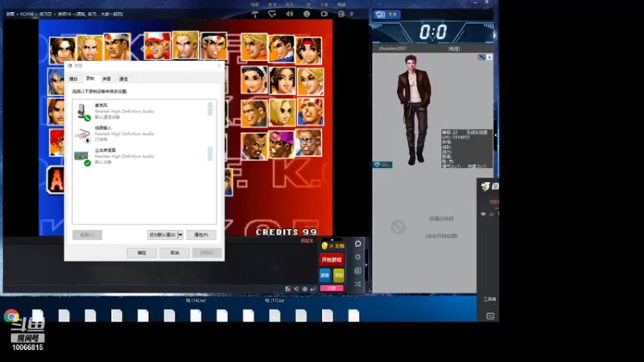Switch to the Communications tab in Sound dialog
The image size is (644, 362).
(123, 79)
